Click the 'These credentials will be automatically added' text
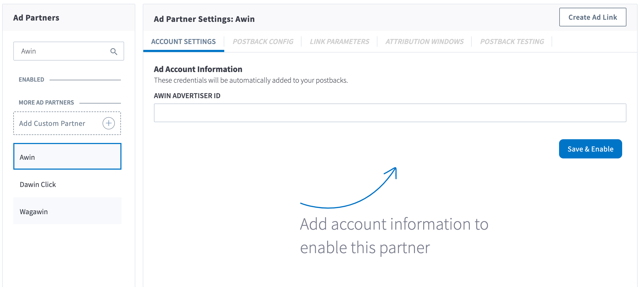Viewport: 644px width, 287px height. coord(251,80)
